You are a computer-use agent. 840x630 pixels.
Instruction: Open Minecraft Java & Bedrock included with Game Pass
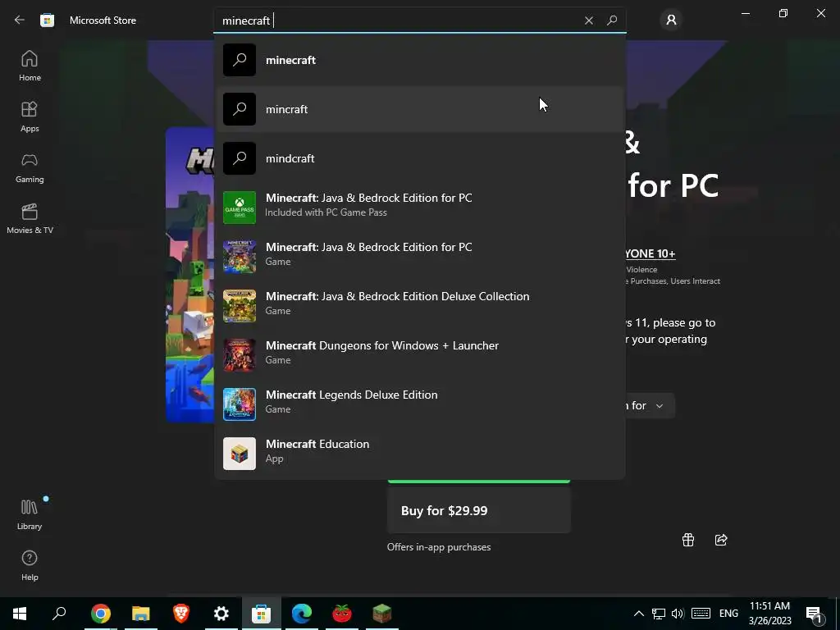pyautogui.click(x=419, y=208)
